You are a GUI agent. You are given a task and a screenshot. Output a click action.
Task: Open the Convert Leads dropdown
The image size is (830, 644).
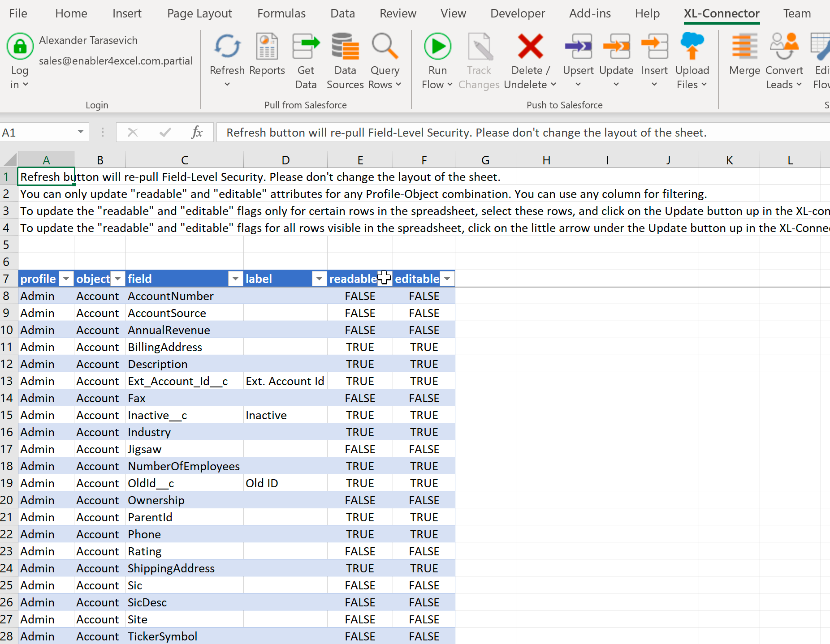[x=799, y=84]
